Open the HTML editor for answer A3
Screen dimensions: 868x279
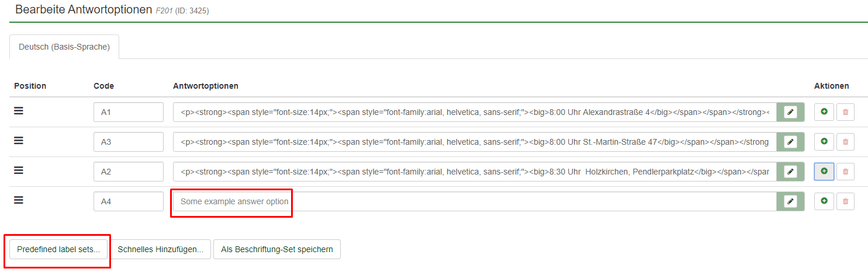pyautogui.click(x=790, y=142)
